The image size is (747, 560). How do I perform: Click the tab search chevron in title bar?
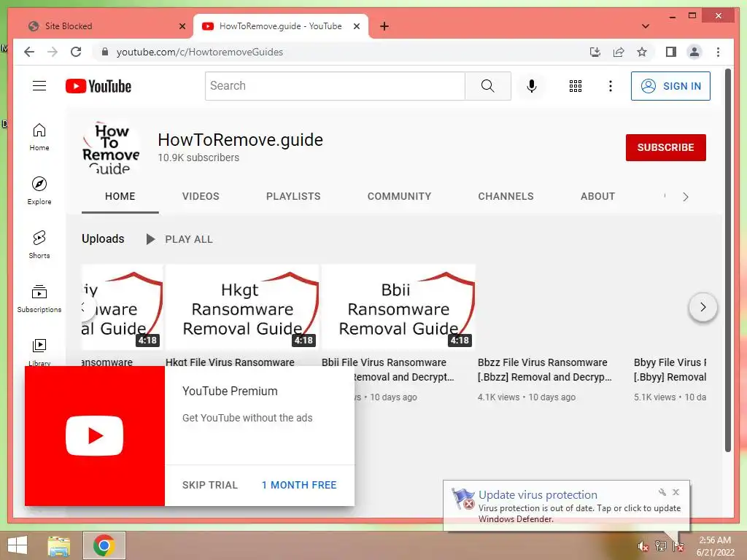pos(646,26)
